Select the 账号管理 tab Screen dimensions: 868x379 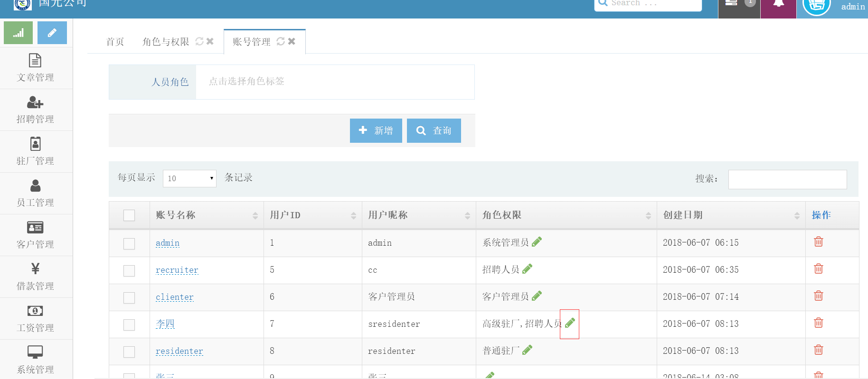(x=252, y=42)
